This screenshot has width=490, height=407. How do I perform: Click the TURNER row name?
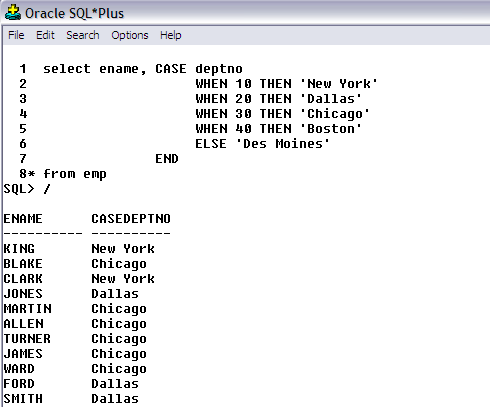click(x=27, y=339)
